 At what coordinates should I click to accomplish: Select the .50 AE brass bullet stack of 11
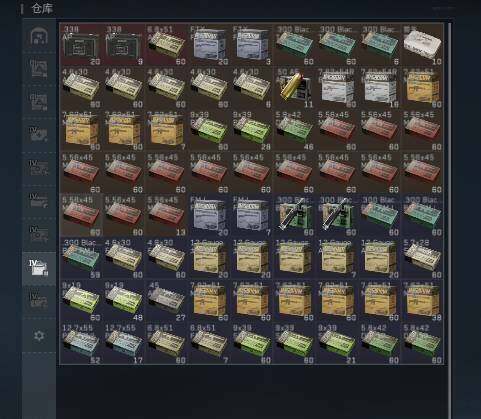294,87
